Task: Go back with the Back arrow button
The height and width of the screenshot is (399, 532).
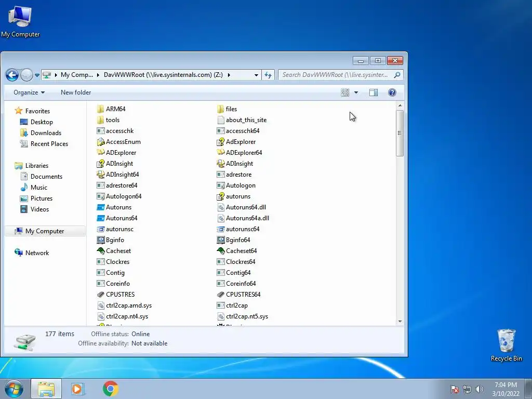Action: pos(12,75)
